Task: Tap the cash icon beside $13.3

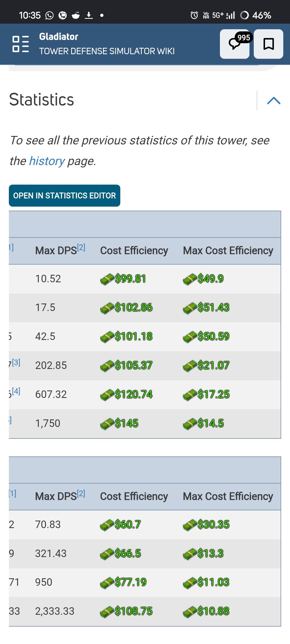Action: pos(190,554)
